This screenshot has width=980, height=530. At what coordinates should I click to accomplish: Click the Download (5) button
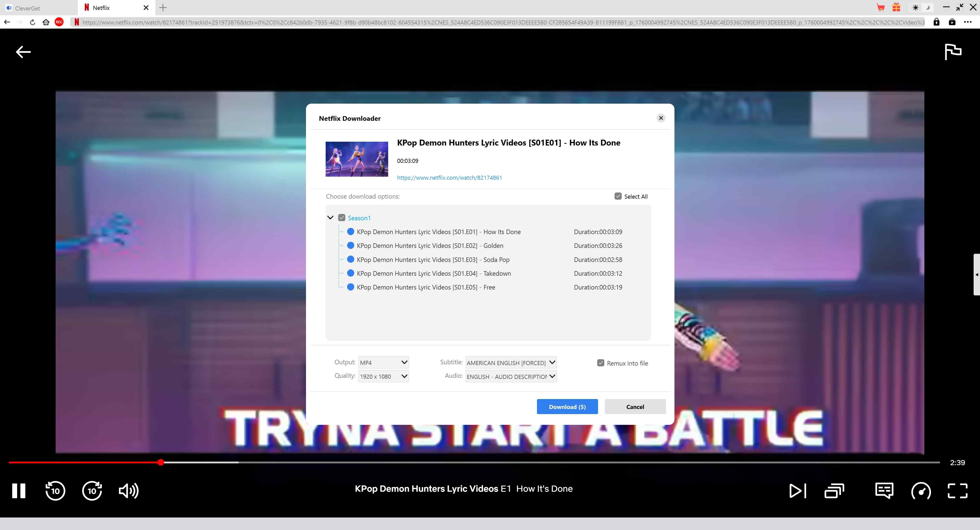[x=567, y=407]
